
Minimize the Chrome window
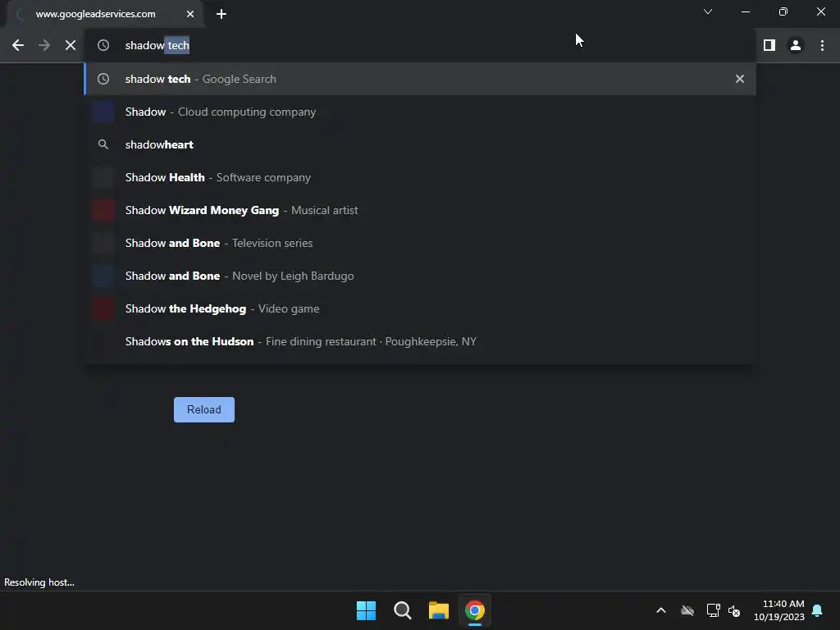pyautogui.click(x=745, y=11)
